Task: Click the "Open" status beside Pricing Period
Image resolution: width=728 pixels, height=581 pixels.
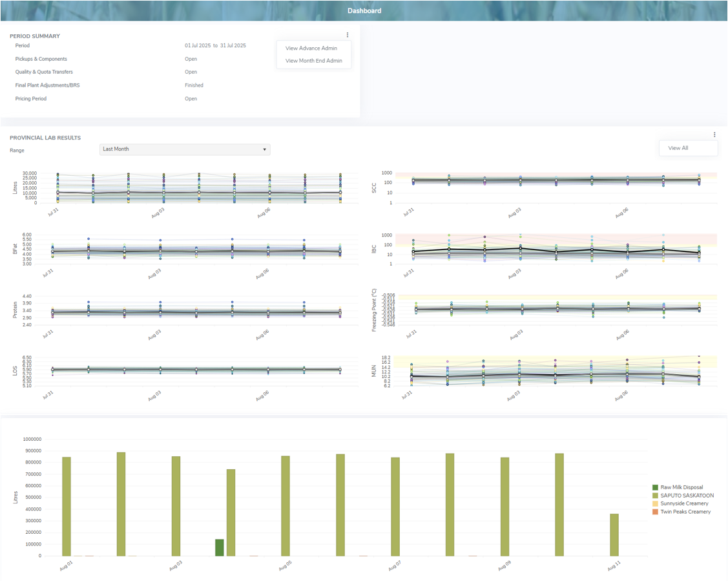Action: pos(191,98)
